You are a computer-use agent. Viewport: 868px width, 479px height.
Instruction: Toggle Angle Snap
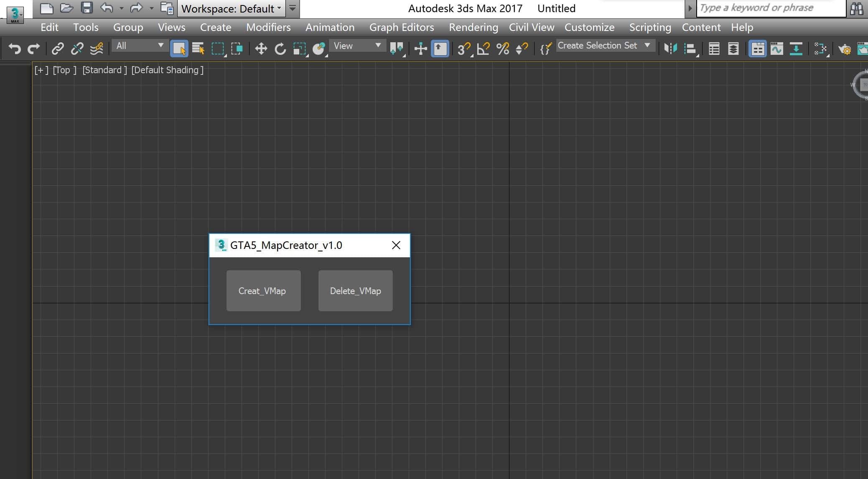coord(484,49)
